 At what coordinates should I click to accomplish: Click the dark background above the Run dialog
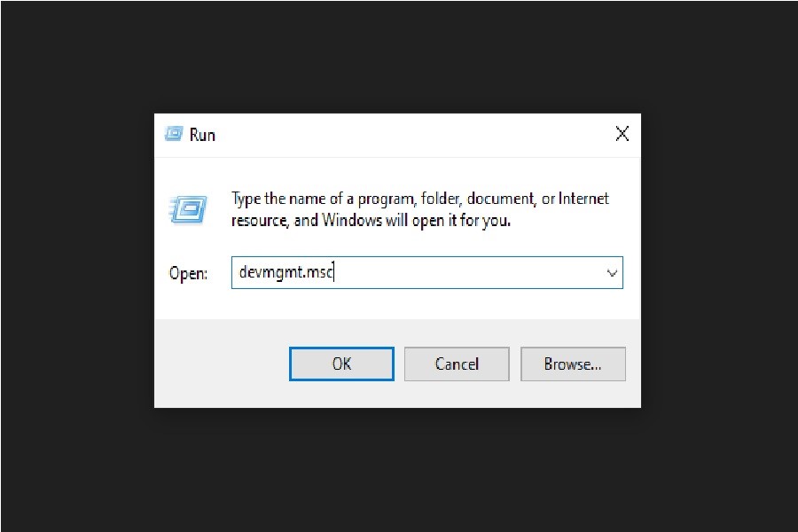[x=397, y=56]
